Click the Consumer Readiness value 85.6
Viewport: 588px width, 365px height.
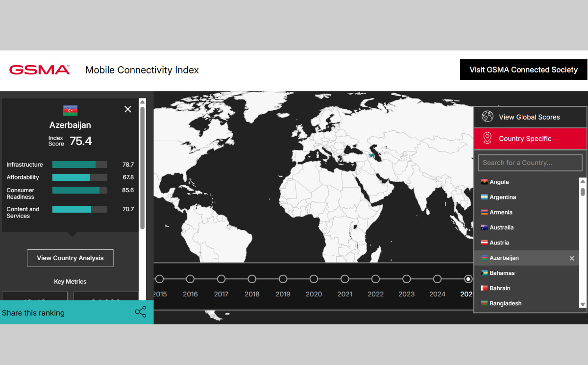coord(128,190)
